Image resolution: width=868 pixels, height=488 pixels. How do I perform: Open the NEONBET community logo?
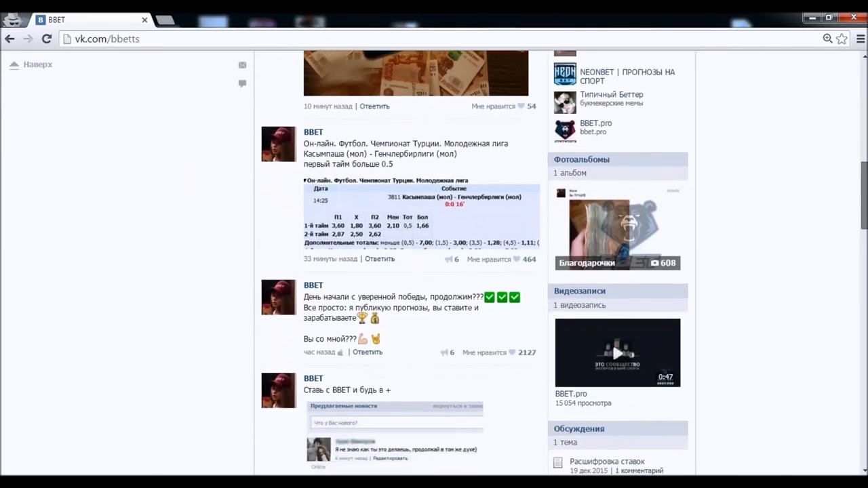point(565,74)
